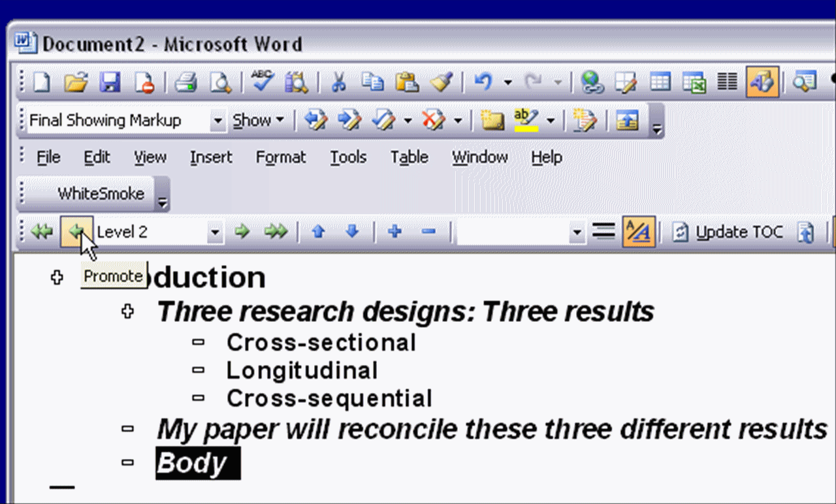Open Tables and Borders toolbar
The width and height of the screenshot is (836, 504).
pos(626,82)
